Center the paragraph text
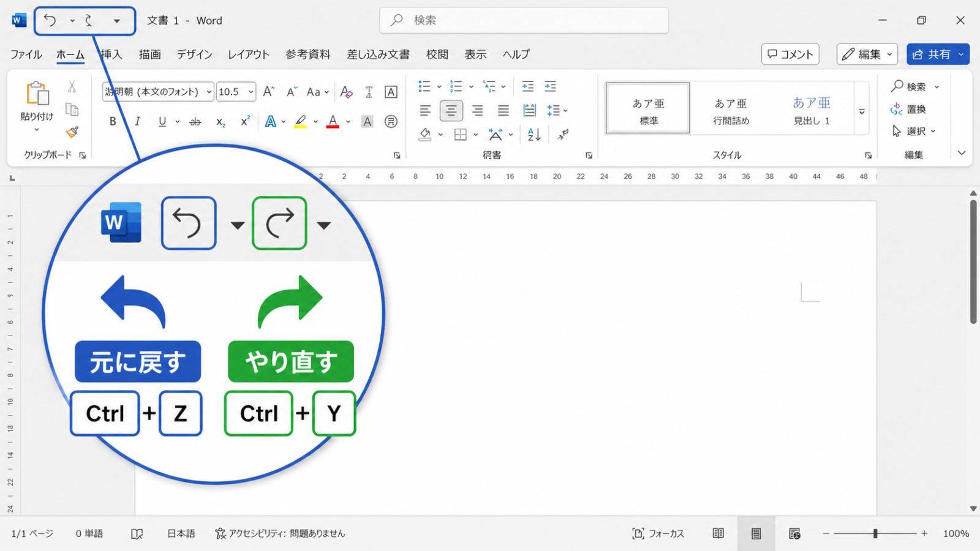Screen dimensions: 980x551 (x=451, y=111)
